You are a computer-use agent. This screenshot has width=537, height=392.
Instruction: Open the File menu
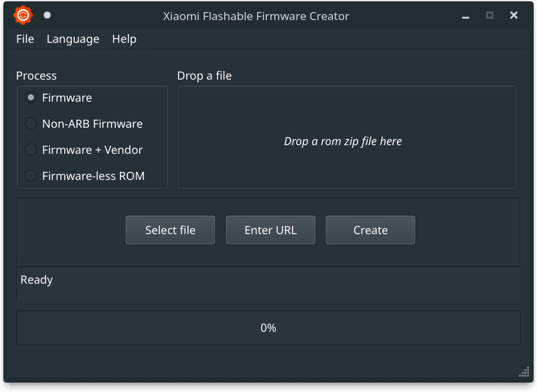[25, 39]
